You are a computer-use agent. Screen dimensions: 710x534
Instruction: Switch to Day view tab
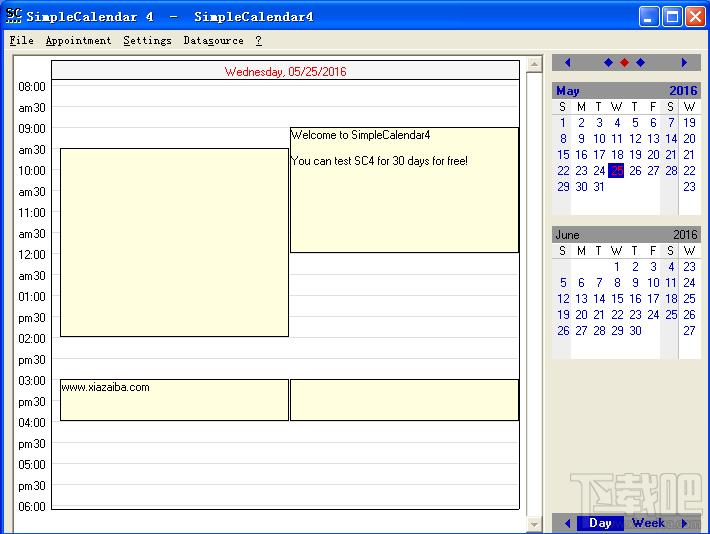pyautogui.click(x=600, y=523)
